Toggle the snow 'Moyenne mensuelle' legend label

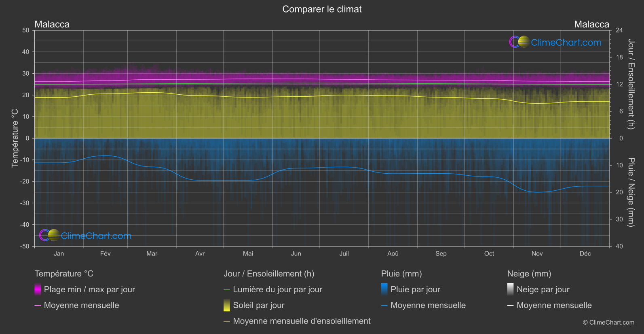(x=554, y=305)
